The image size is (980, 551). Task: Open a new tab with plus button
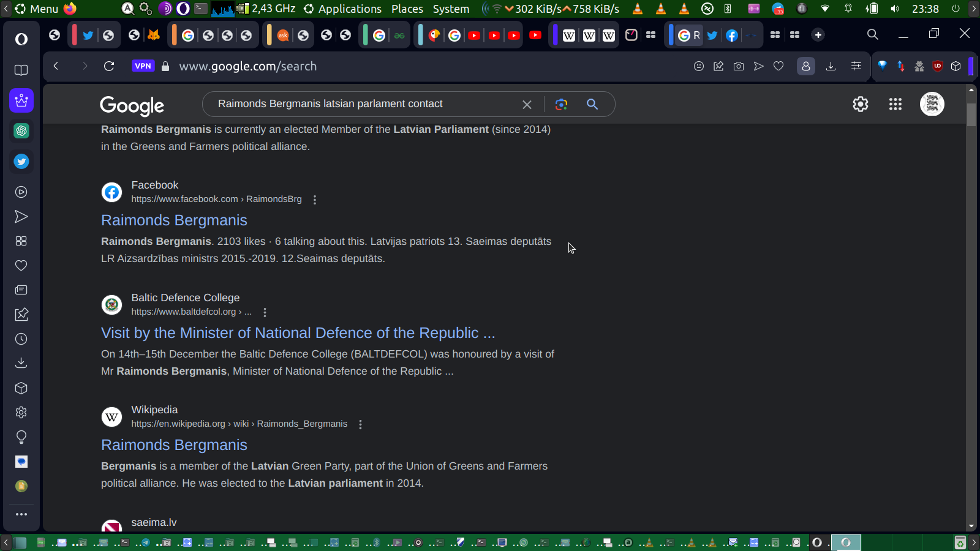click(x=818, y=35)
